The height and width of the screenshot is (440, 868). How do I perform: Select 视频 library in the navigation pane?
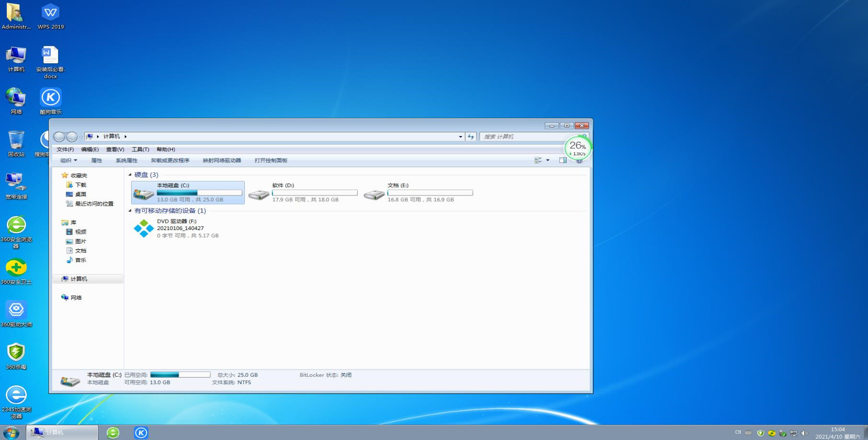pos(76,232)
